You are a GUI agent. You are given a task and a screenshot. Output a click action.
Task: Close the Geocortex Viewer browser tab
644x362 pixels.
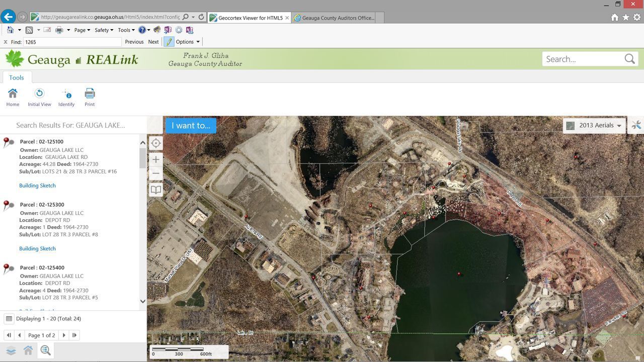[287, 18]
